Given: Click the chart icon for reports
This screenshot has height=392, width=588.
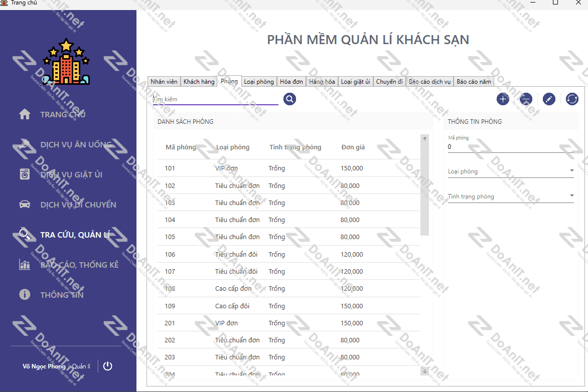Looking at the screenshot, I should click(25, 265).
